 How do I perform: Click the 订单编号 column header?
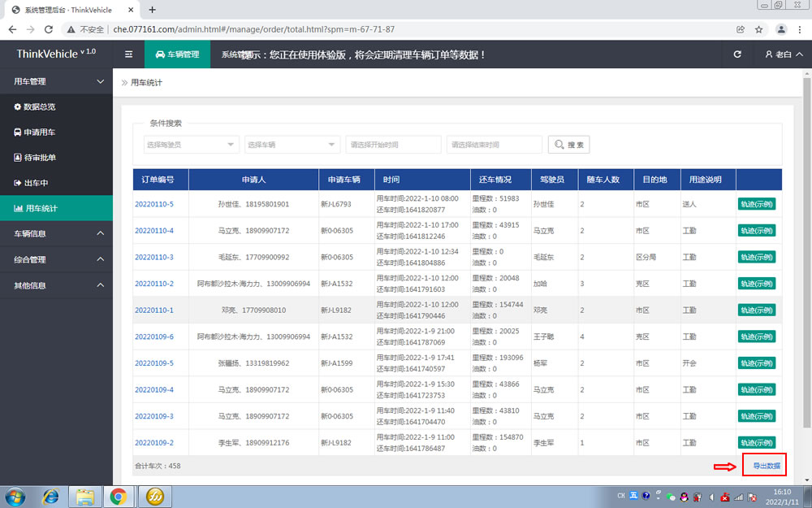pos(161,180)
